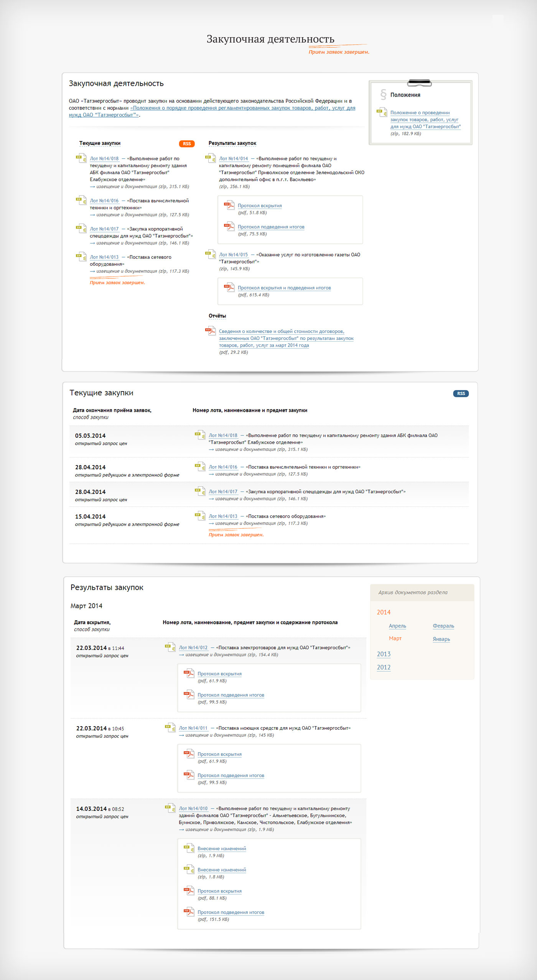Click the PDF icon for the 151.5 КБ Протокол подведения итогов
537x980 pixels.
click(x=189, y=912)
